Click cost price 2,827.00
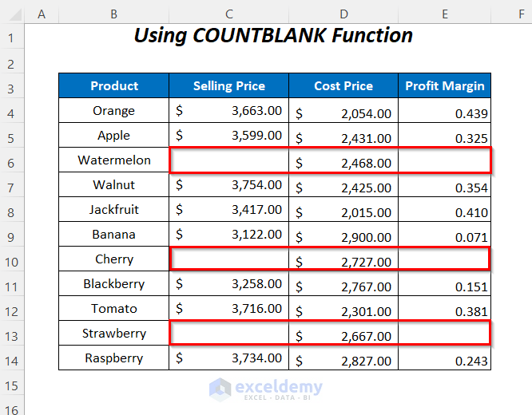The height and width of the screenshot is (415, 532). coord(343,358)
